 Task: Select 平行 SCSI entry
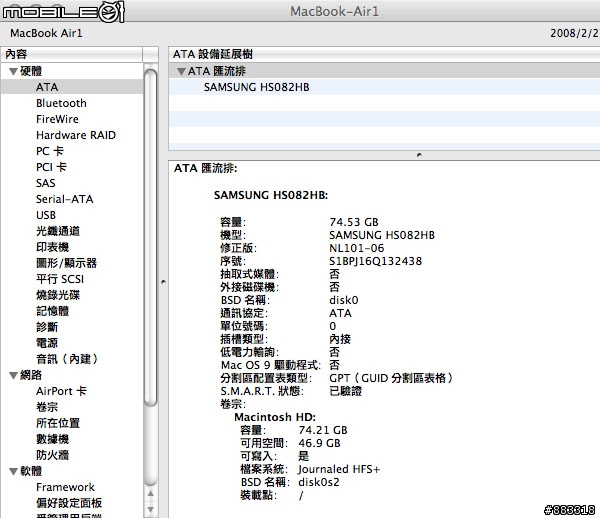click(x=60, y=279)
